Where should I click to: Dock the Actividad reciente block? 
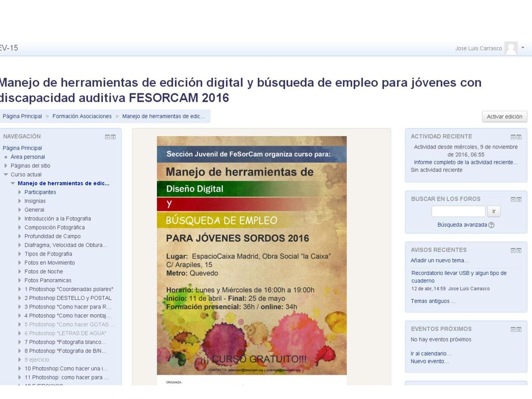pos(519,137)
